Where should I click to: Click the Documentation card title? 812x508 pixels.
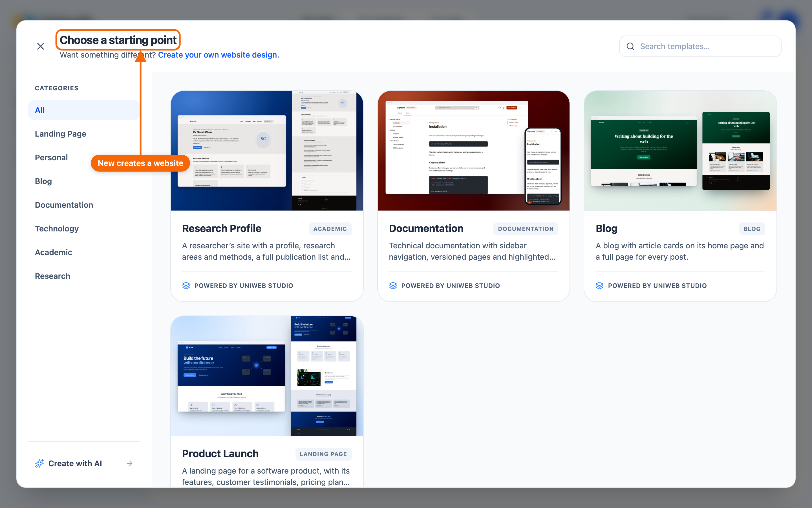[x=426, y=229]
